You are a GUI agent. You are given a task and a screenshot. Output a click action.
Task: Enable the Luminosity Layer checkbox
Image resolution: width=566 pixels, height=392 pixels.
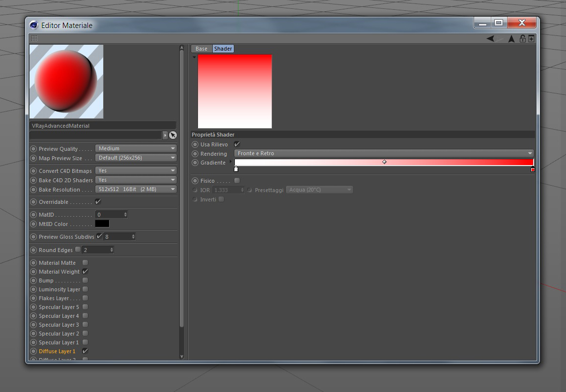(x=85, y=289)
